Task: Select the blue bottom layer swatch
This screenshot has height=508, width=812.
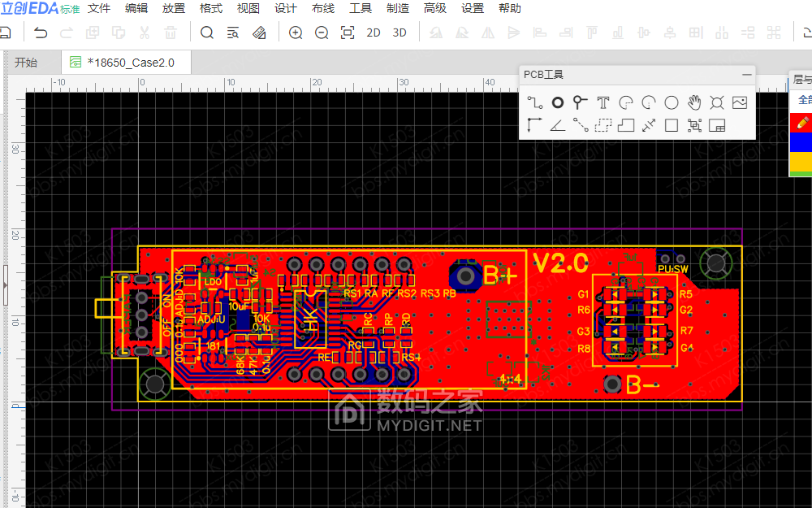Action: (x=801, y=142)
